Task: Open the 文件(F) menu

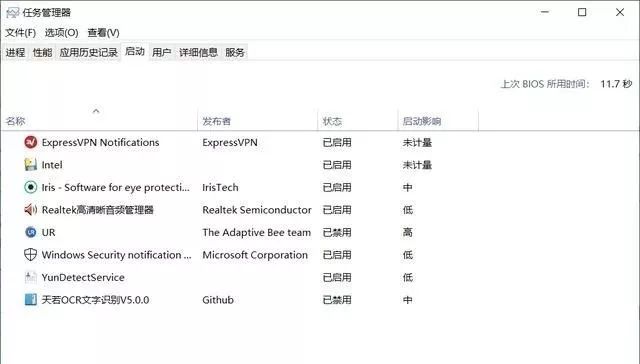Action: point(20,33)
